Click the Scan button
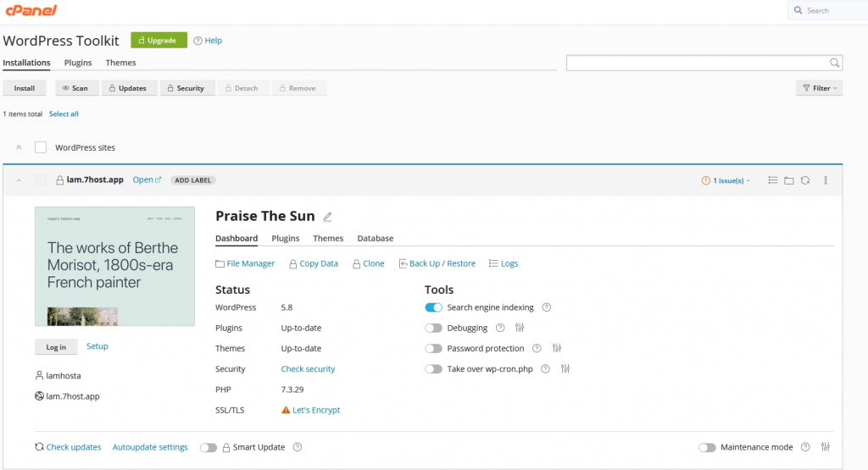Screen dimensions: 868x470 77,88
